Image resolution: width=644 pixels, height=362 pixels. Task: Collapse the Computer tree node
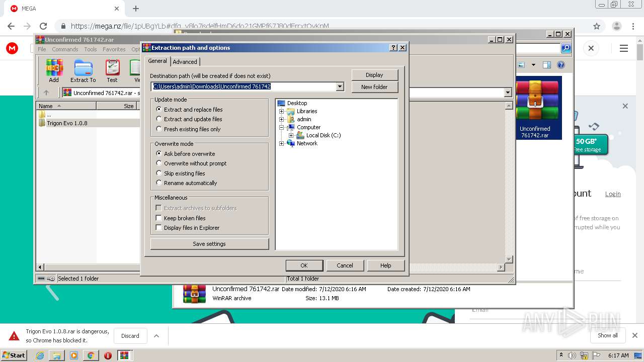tap(282, 127)
